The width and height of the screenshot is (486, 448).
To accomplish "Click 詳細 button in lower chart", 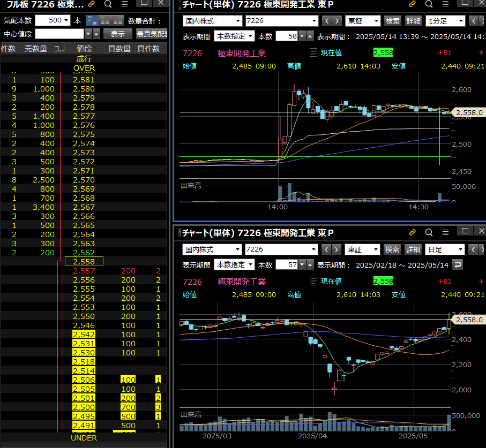I will click(x=413, y=249).
